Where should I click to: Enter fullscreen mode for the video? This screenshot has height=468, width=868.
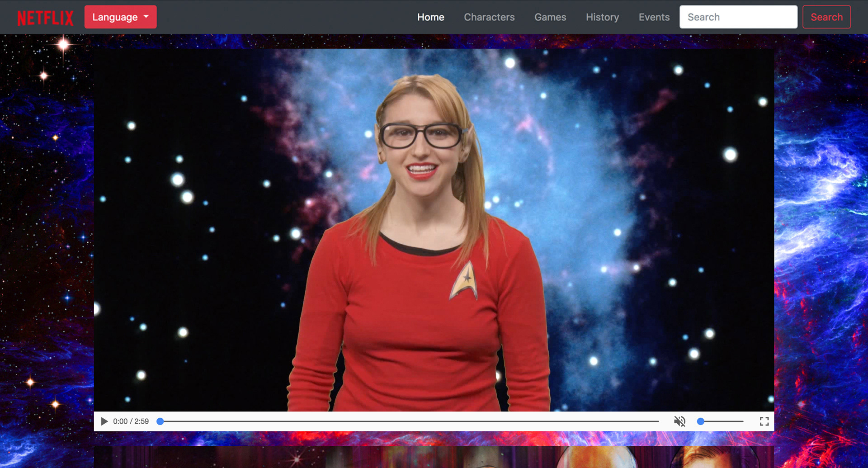click(764, 421)
